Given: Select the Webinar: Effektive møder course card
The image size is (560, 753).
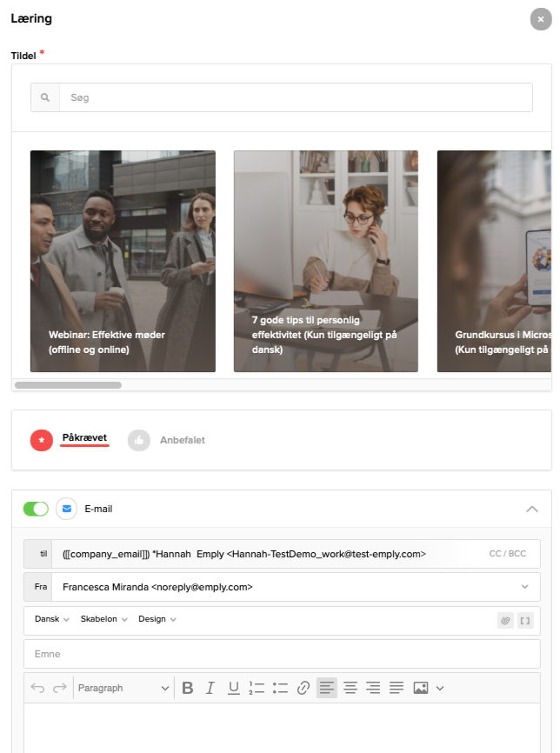Looking at the screenshot, I should pyautogui.click(x=123, y=261).
